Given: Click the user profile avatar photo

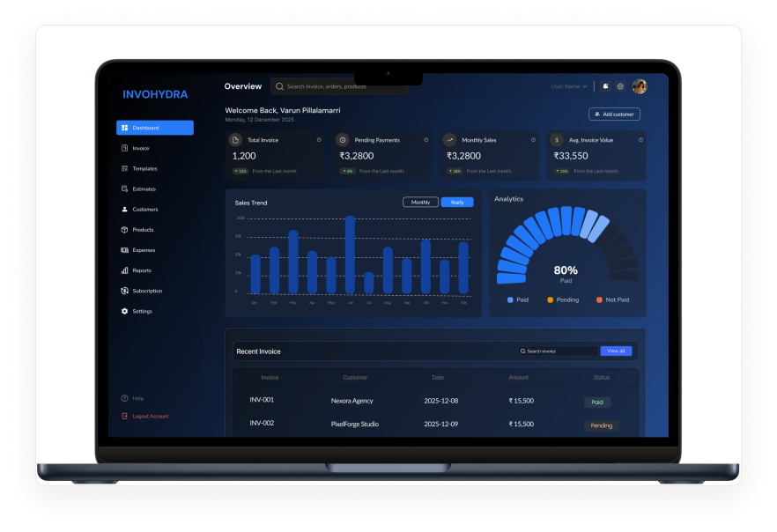Looking at the screenshot, I should [x=640, y=86].
